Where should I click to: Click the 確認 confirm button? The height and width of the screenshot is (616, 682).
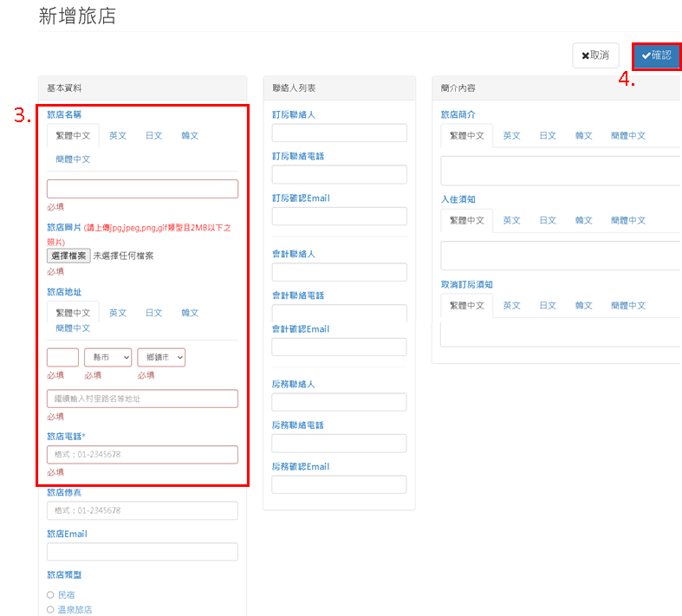click(656, 55)
